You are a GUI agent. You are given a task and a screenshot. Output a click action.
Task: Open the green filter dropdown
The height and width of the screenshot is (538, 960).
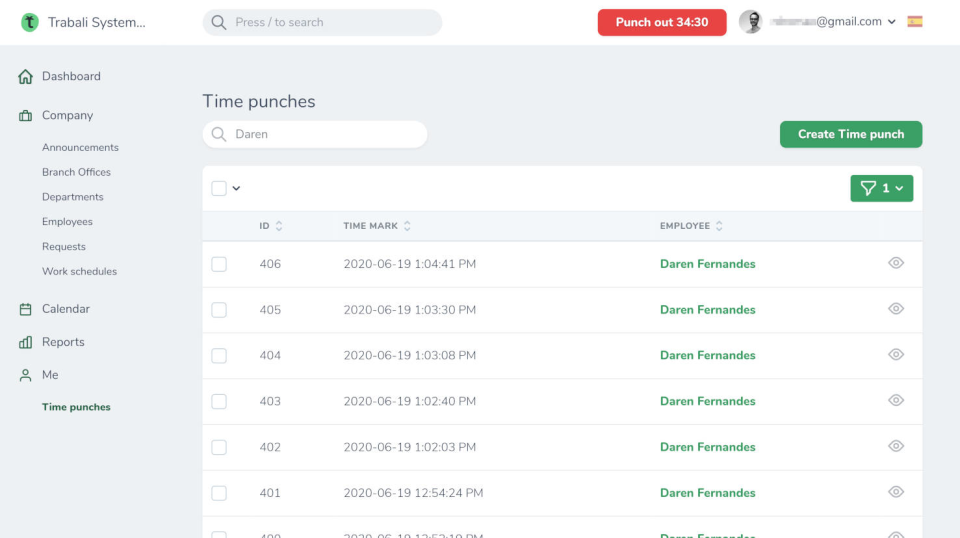tap(881, 188)
